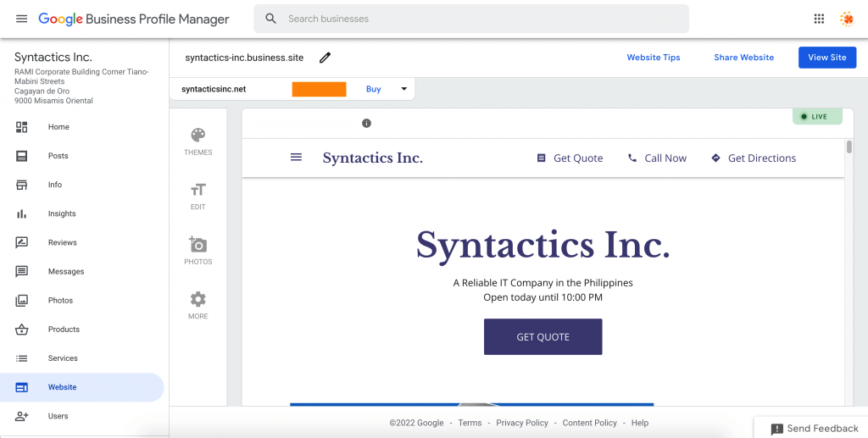Click the syntacticsinc.net domain text

click(x=214, y=89)
